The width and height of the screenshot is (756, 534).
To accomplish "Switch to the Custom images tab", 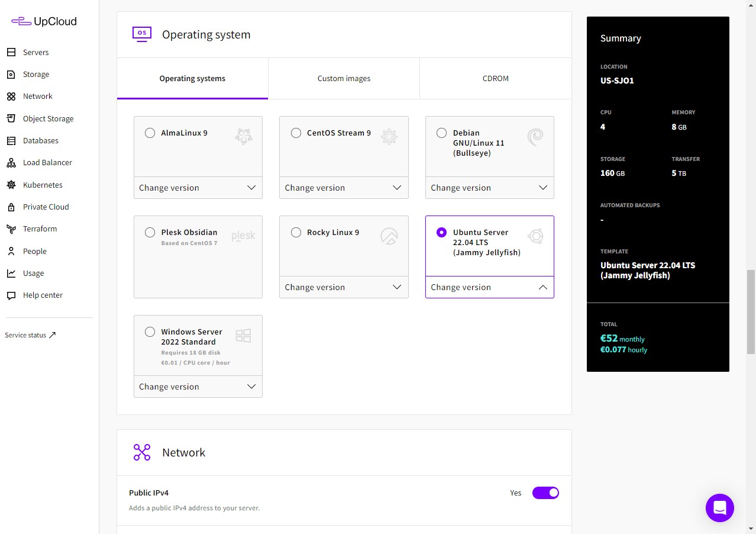I will click(x=344, y=78).
